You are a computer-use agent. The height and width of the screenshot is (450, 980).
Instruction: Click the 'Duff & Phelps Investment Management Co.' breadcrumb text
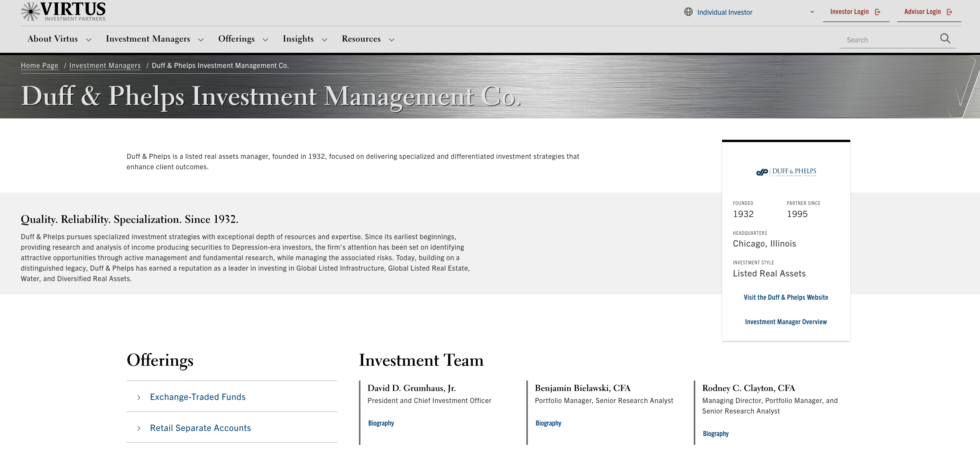[x=220, y=66]
